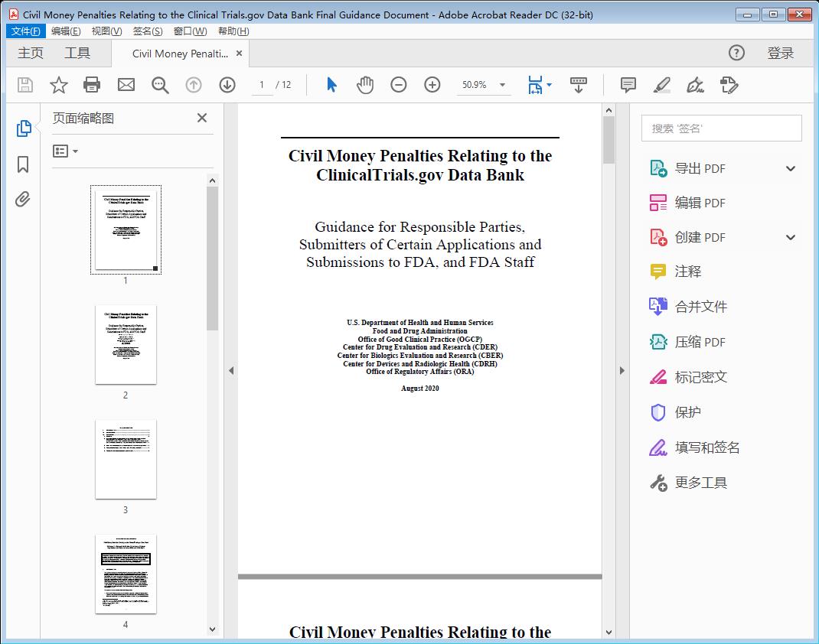Screen dimensions: 819x644
Task: Select page 3 thumbnail in the panel
Action: click(125, 459)
